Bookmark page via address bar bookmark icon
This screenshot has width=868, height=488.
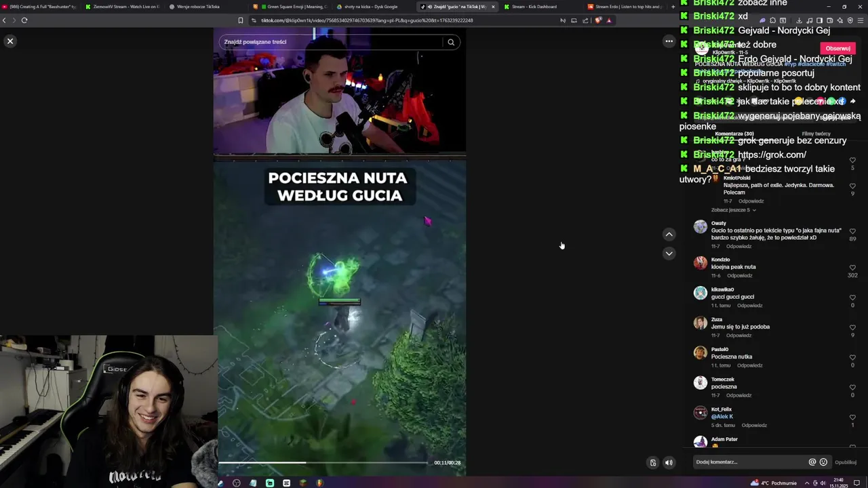tap(240, 20)
